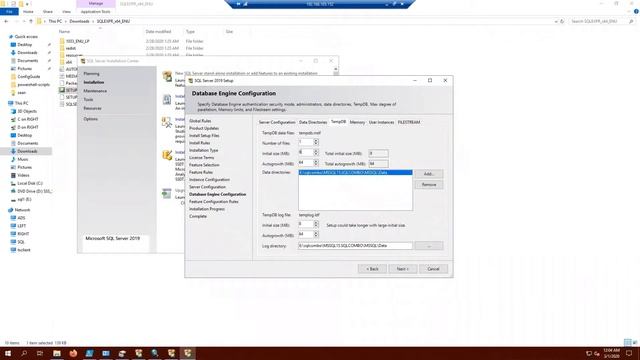The width and height of the screenshot is (640, 360).
Task: Switch to the Server Configuration tab
Action: pos(277,122)
